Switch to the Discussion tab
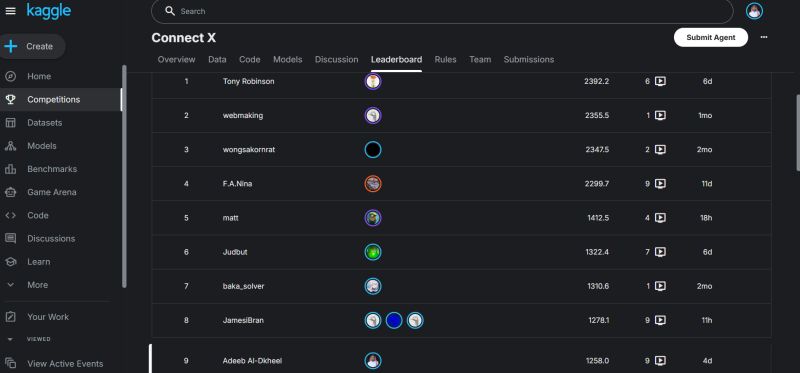Viewport: 800px width, 373px height. [337, 60]
